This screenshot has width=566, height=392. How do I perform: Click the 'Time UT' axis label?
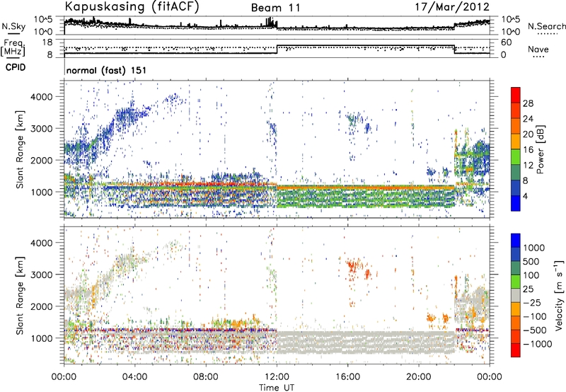[x=277, y=388]
